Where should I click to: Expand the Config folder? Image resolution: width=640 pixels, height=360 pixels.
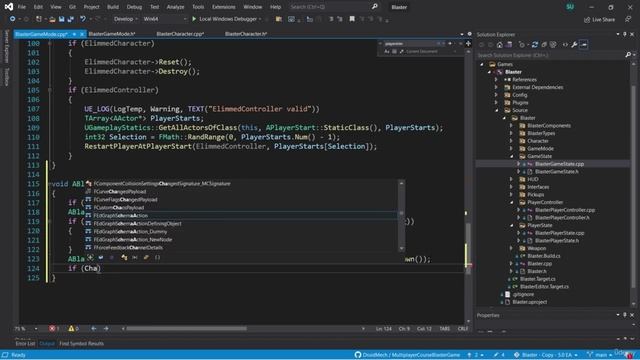coord(496,95)
